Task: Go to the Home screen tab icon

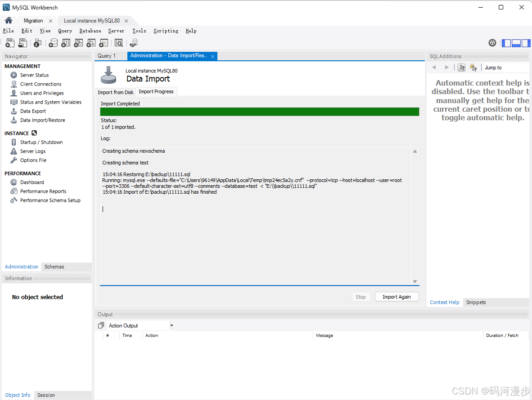Action: [x=9, y=20]
